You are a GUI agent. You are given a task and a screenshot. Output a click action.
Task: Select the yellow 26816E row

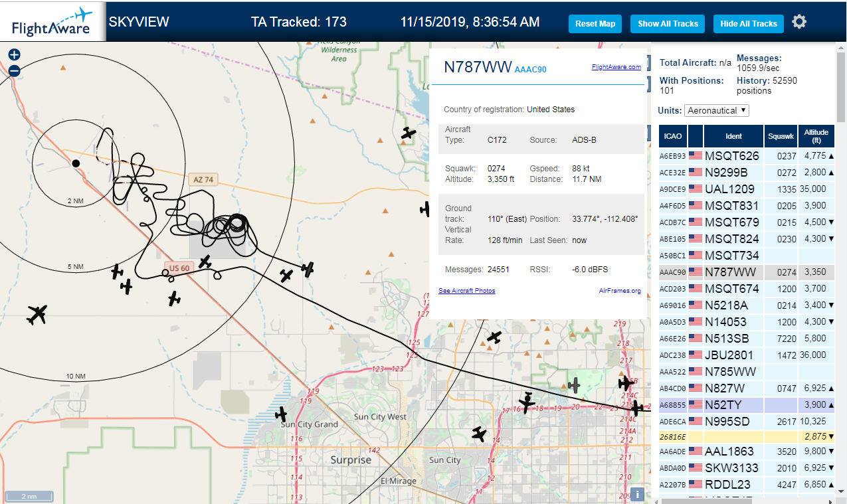(747, 437)
